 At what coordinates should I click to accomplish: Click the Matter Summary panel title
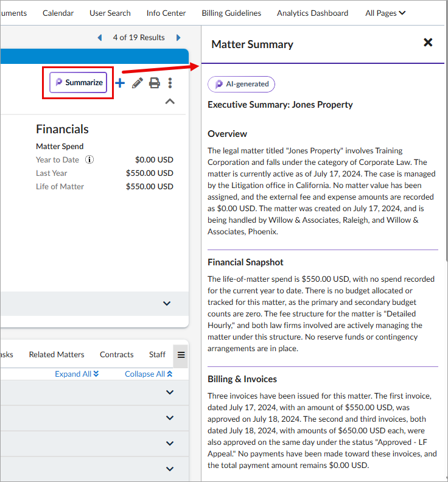click(253, 44)
